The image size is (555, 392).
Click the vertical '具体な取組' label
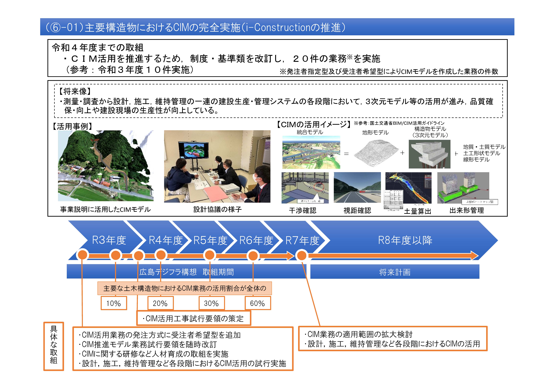pyautogui.click(x=54, y=346)
